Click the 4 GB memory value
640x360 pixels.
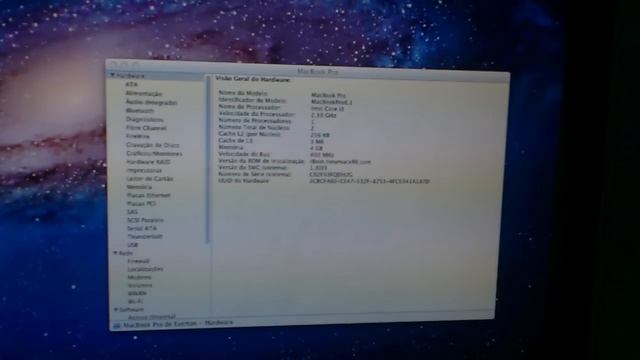click(316, 148)
